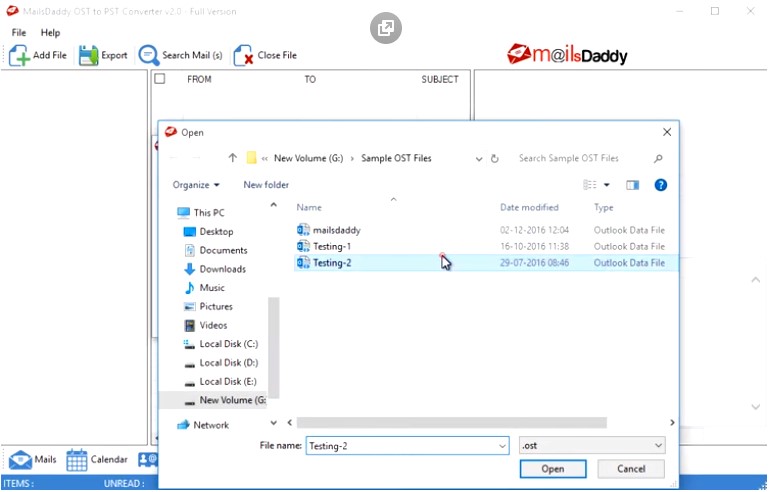Open the Mails view icon

[x=21, y=460]
